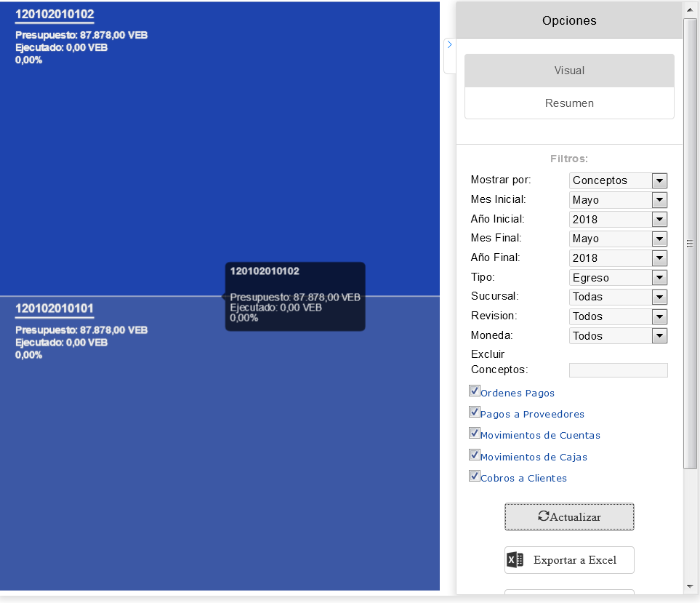
Task: Open the Tipo dropdown showing Egreso
Action: pos(618,277)
